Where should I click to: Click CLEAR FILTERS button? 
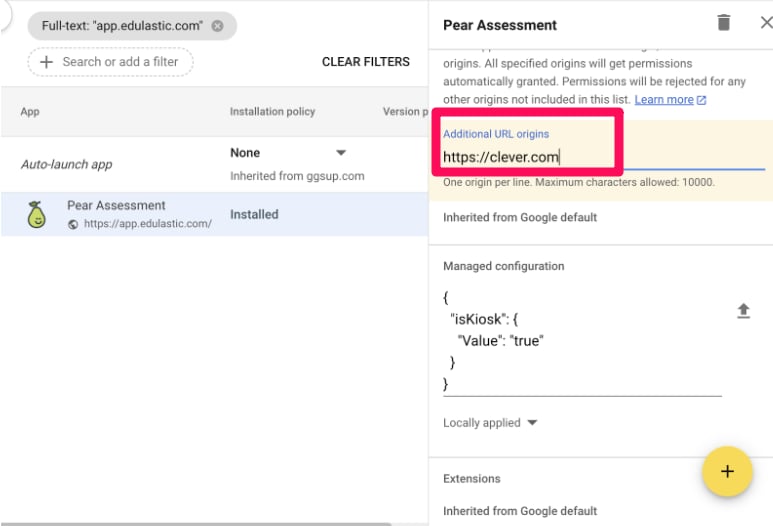[365, 62]
